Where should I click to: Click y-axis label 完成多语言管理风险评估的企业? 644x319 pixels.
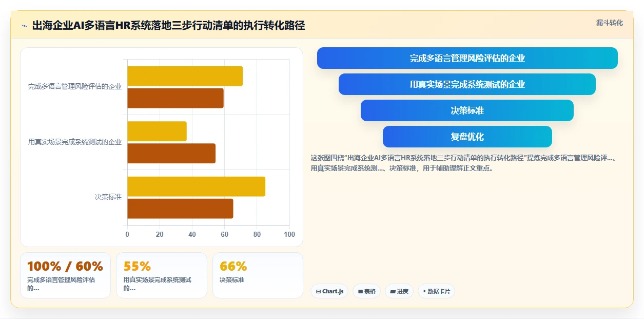pyautogui.click(x=75, y=87)
